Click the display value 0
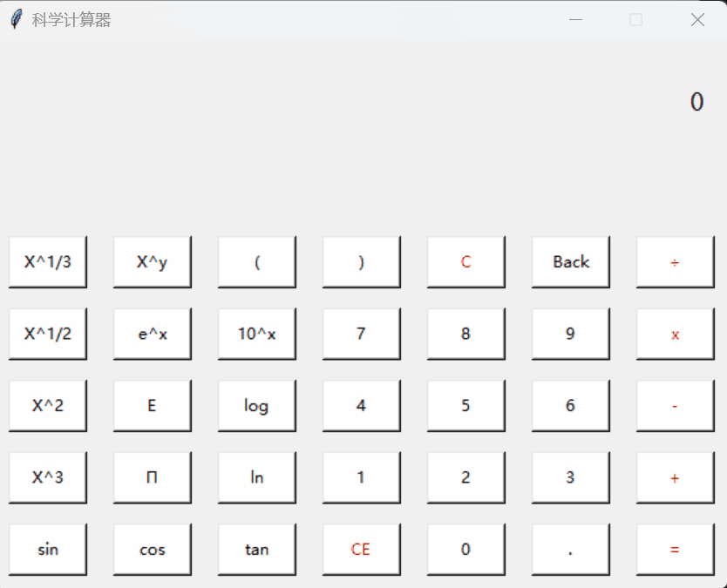Viewport: 727px width, 588px height. pyautogui.click(x=696, y=102)
